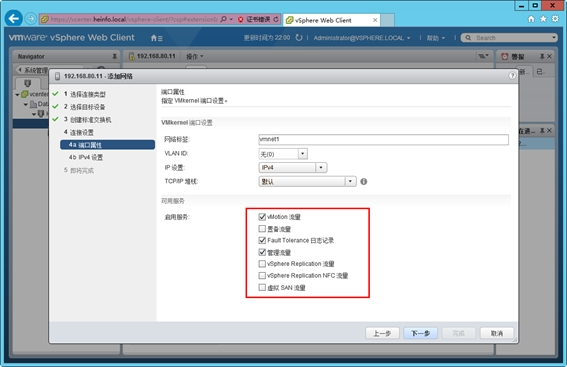Open the browser home icon
567x367 pixels.
pos(531,19)
